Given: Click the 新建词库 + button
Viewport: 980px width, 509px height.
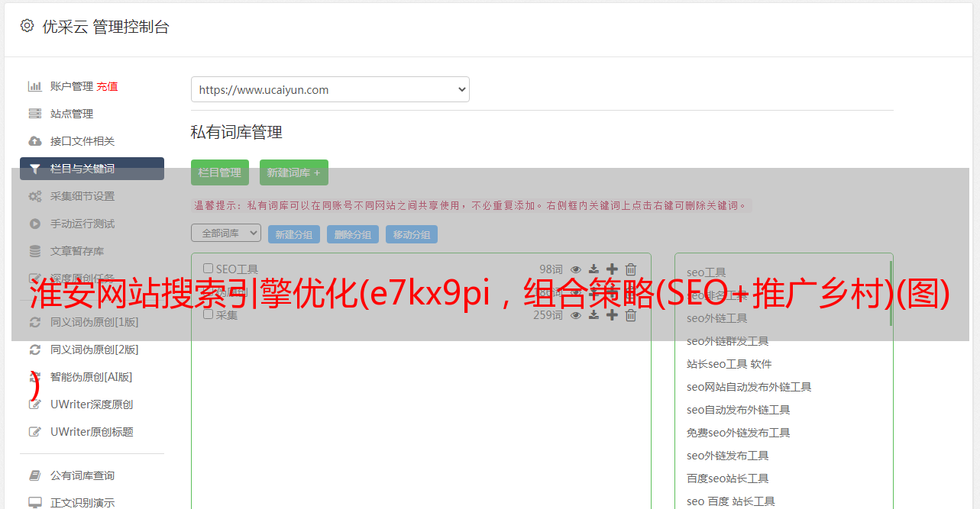Looking at the screenshot, I should (294, 172).
